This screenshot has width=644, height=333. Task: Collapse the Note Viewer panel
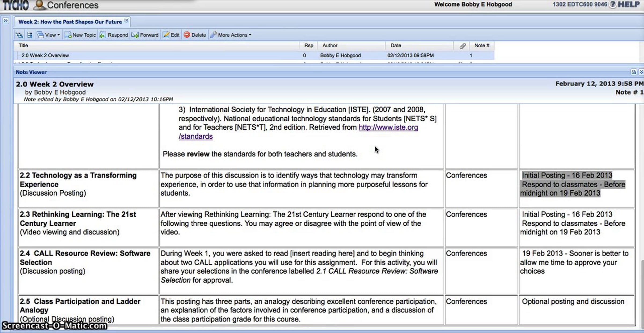tap(641, 72)
